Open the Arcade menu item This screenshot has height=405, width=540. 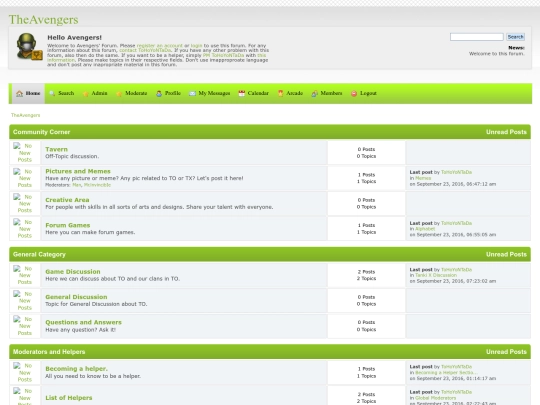(x=290, y=93)
